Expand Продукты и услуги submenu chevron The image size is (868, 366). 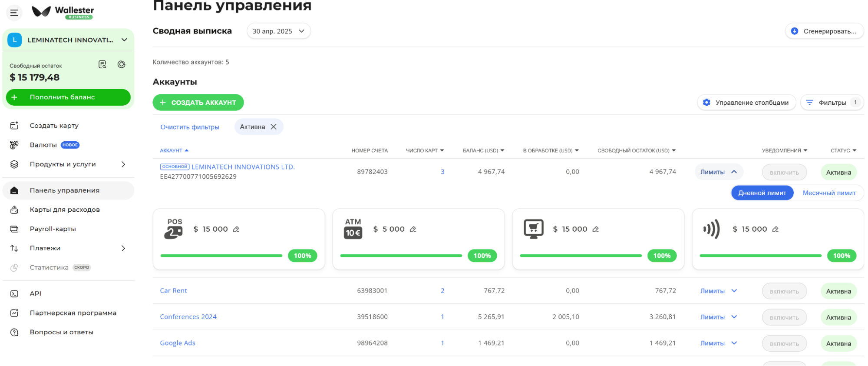(x=123, y=164)
